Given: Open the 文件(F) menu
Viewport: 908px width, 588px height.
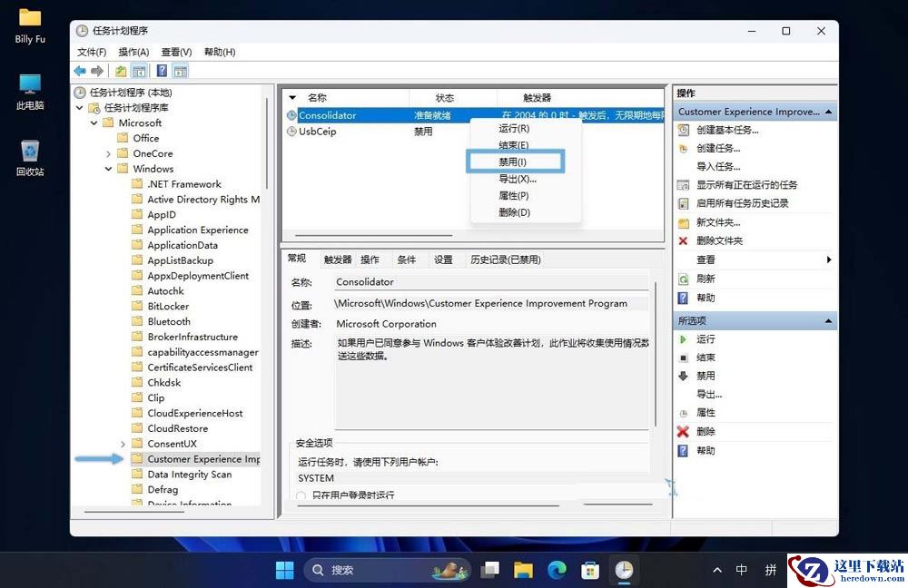Looking at the screenshot, I should (x=92, y=52).
